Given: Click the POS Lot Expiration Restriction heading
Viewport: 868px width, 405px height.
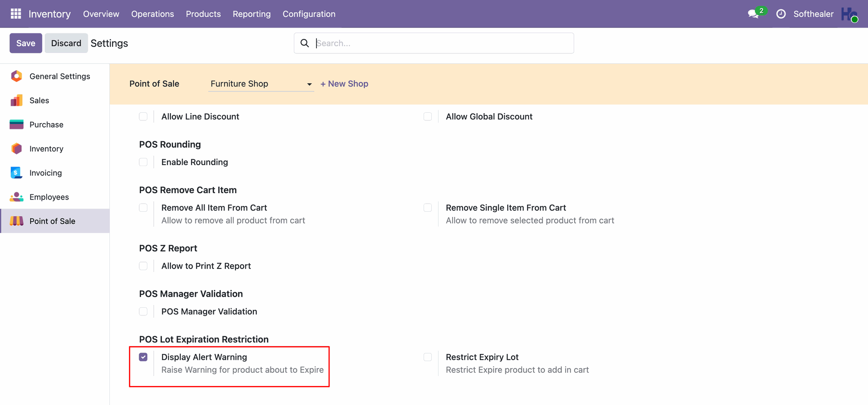Looking at the screenshot, I should click(x=204, y=339).
